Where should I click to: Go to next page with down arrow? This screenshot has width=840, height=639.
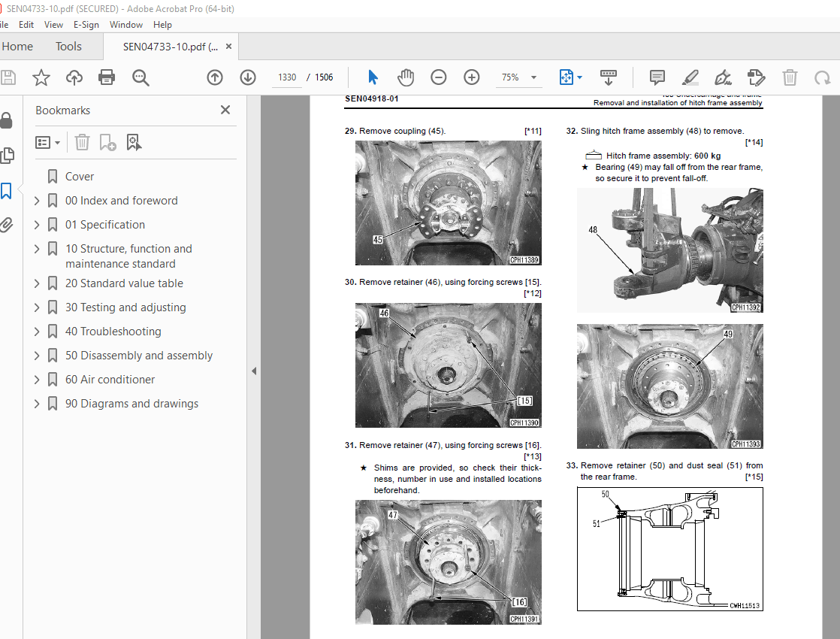[247, 77]
